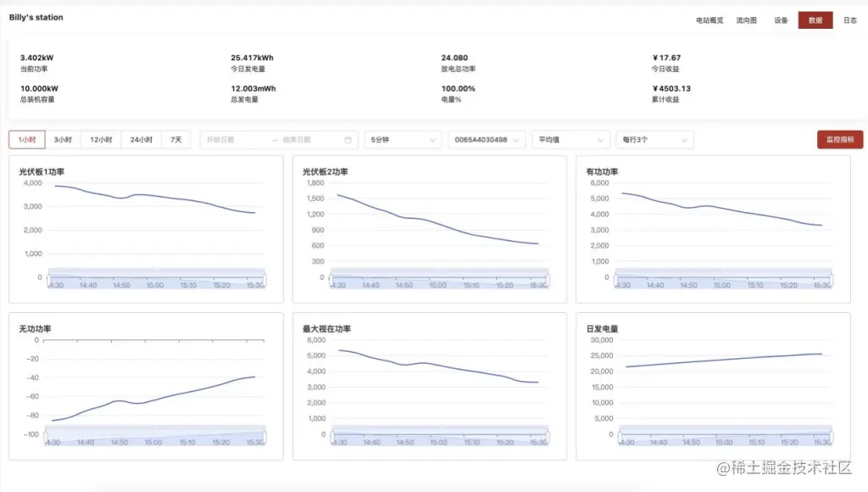Image resolution: width=868 pixels, height=492 pixels.
Task: Click the line in the 日发电量 chart
Action: click(724, 361)
